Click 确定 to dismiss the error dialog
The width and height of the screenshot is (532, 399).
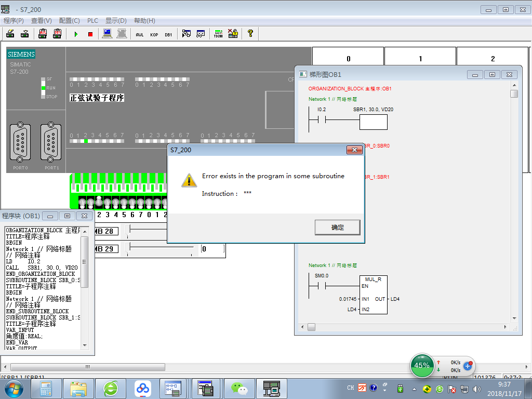pos(337,228)
